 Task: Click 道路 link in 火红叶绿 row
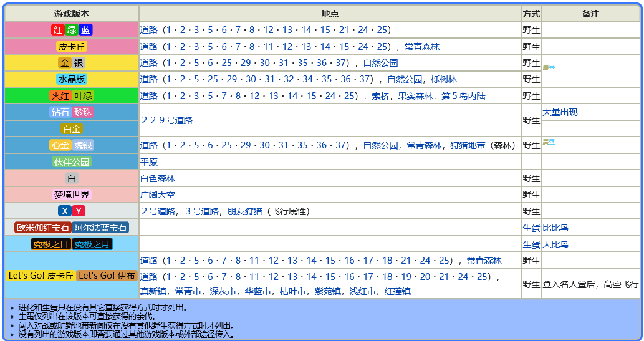pyautogui.click(x=149, y=96)
